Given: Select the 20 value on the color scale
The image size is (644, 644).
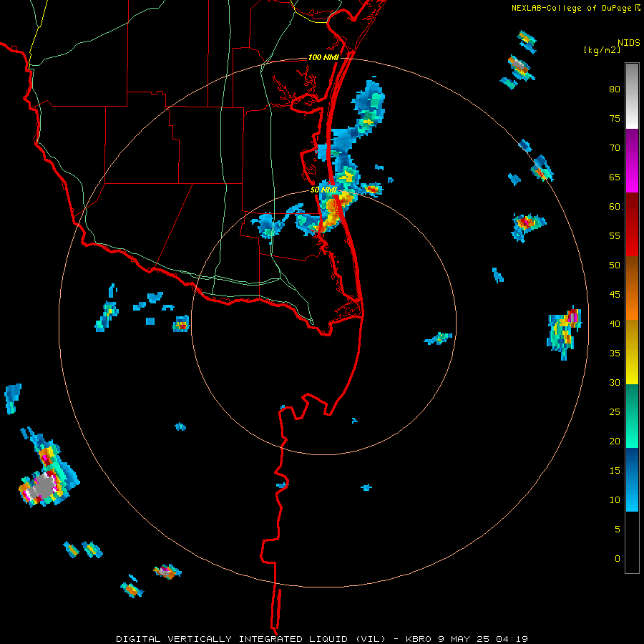Looking at the screenshot, I should coord(615,441).
